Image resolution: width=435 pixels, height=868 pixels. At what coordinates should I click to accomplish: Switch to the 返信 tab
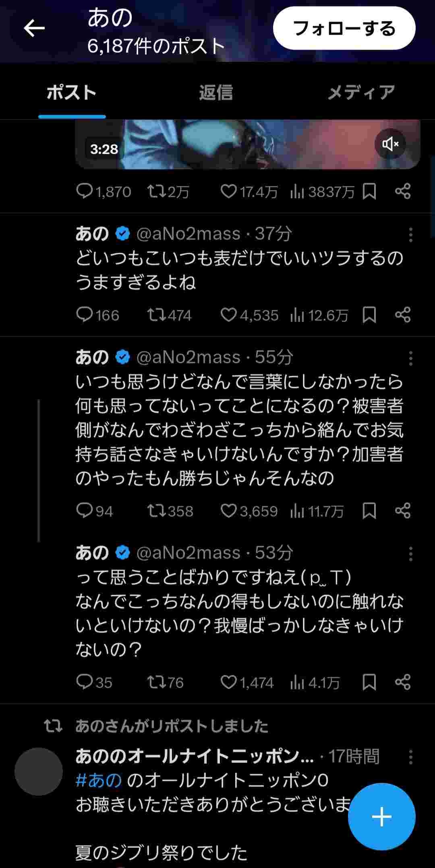[x=216, y=93]
